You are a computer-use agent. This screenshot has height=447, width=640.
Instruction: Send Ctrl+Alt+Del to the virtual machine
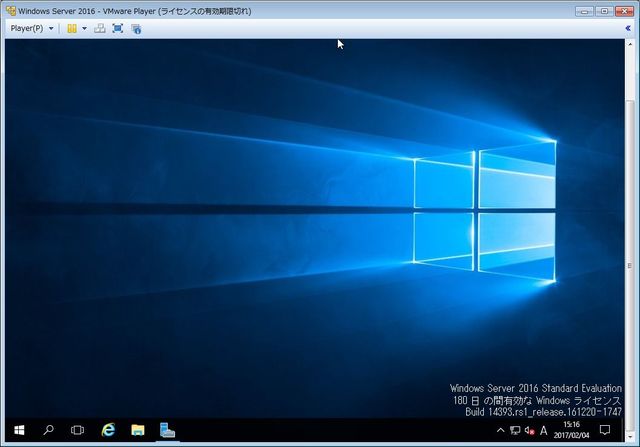point(100,29)
